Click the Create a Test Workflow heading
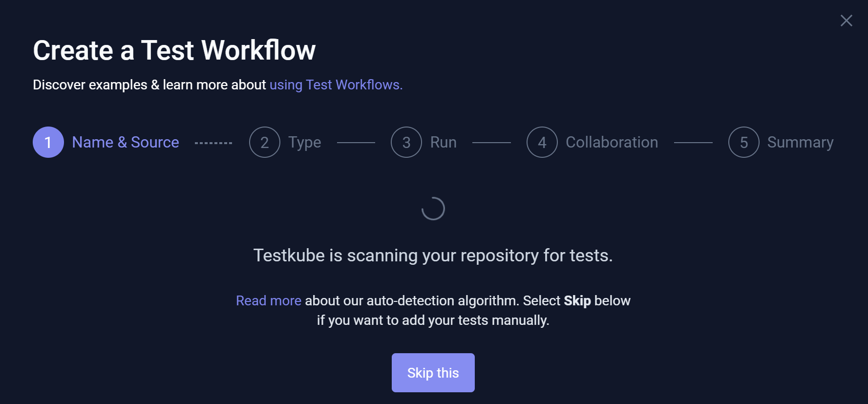This screenshot has height=404, width=868. coord(174,50)
